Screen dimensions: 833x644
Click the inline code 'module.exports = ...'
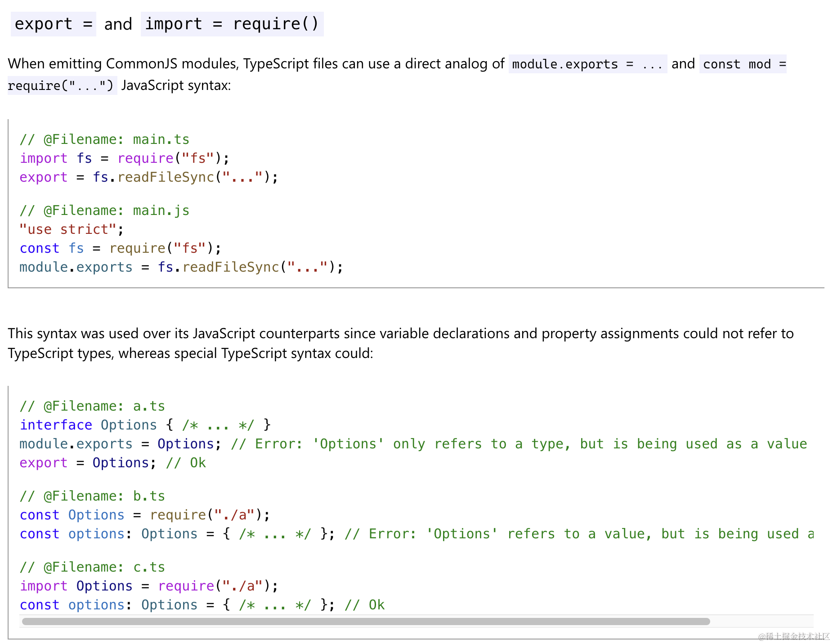pos(588,64)
